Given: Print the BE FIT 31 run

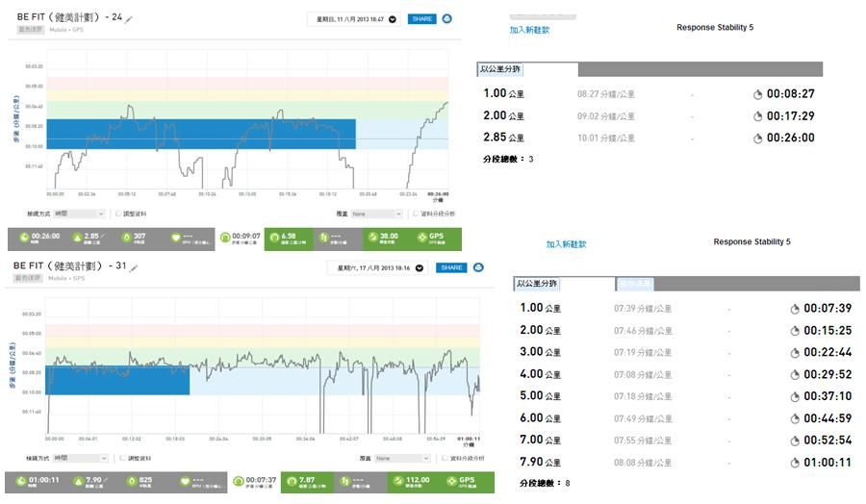Looking at the screenshot, I should pyautogui.click(x=479, y=267).
